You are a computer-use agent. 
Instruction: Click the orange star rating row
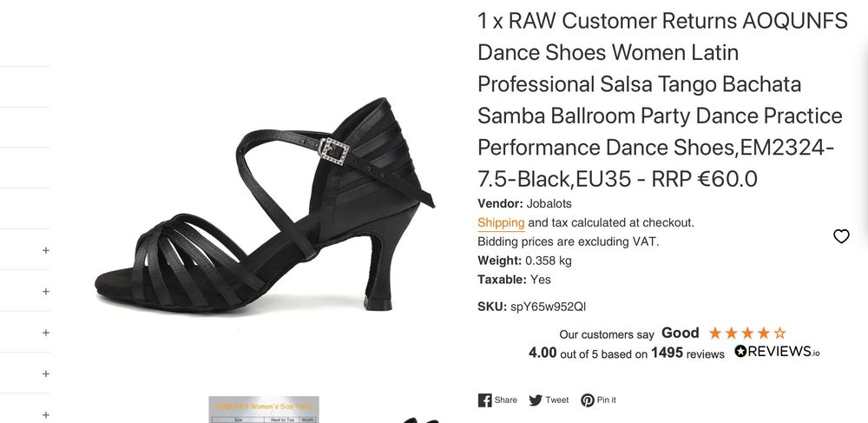coord(747,333)
